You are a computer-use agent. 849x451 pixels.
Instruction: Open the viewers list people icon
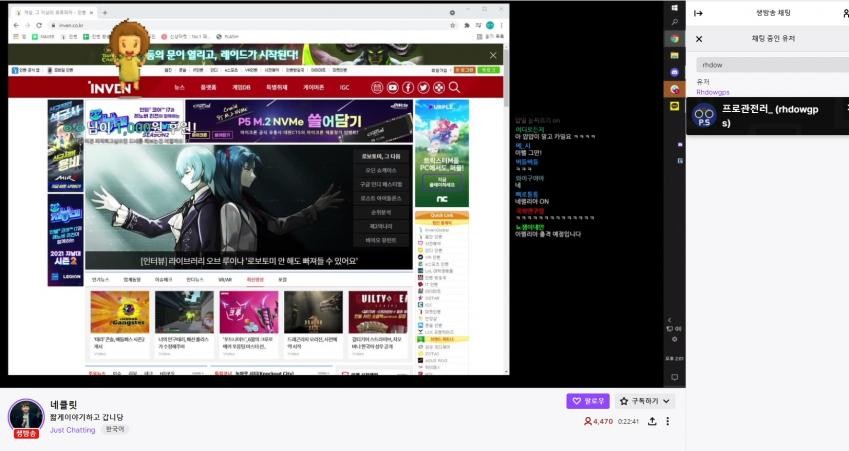tap(845, 13)
